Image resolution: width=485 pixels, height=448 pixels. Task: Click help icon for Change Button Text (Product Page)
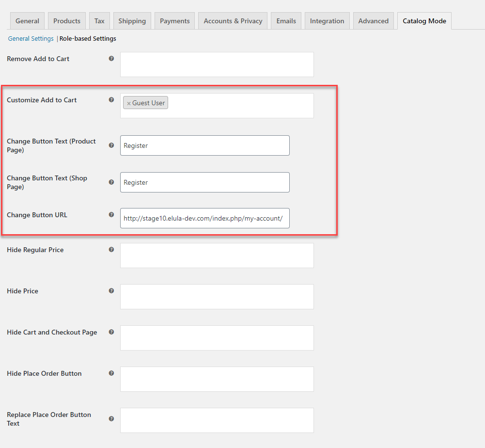[x=111, y=145]
